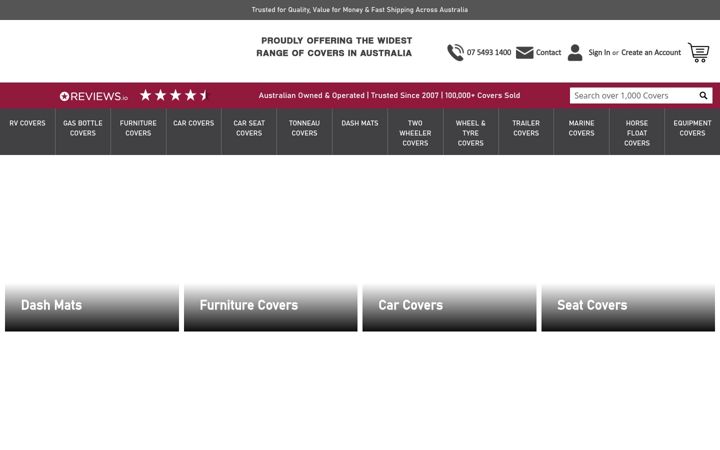
Task: Open the Wheel & Tyre Covers menu
Action: [x=471, y=133]
